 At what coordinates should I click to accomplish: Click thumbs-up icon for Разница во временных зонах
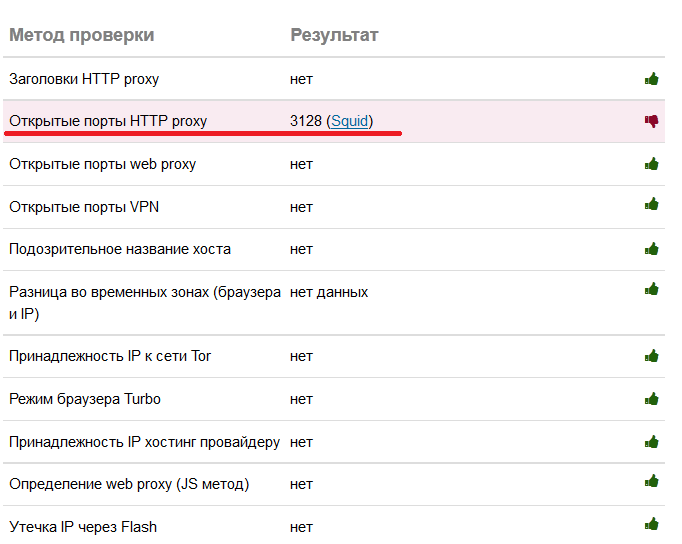pyautogui.click(x=651, y=289)
